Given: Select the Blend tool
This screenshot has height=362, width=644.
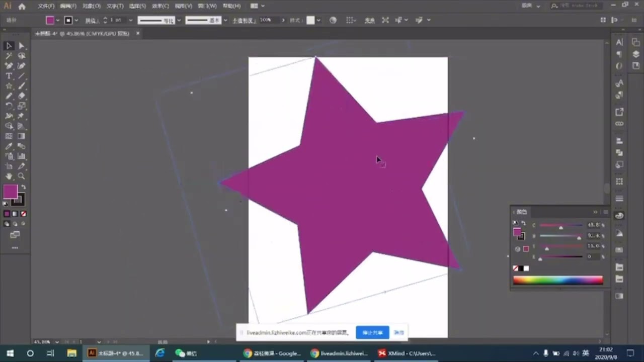Looking at the screenshot, I should coord(22,146).
